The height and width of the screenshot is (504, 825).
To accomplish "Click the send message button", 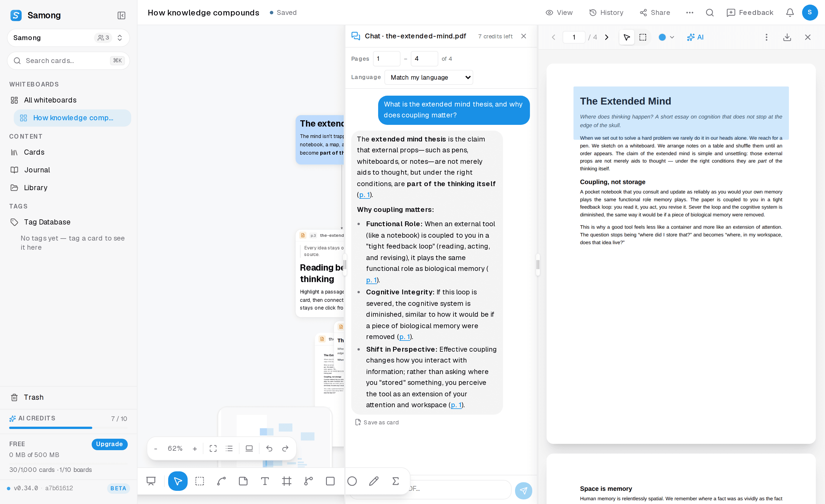I will click(x=523, y=491).
